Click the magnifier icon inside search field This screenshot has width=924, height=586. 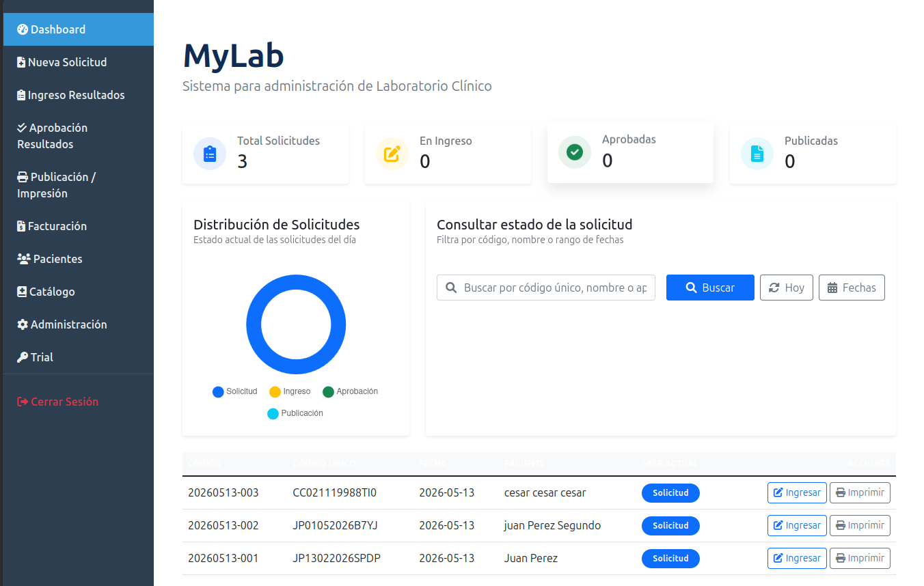click(451, 288)
